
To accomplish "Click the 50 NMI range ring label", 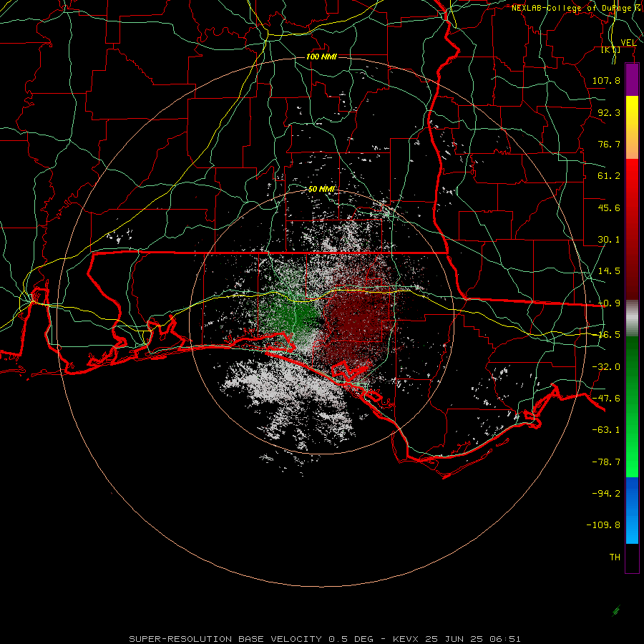I will pyautogui.click(x=321, y=190).
